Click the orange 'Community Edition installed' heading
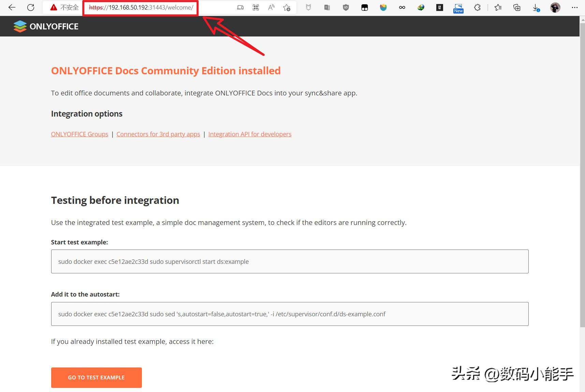Viewport: 585px width, 392px height. click(166, 71)
